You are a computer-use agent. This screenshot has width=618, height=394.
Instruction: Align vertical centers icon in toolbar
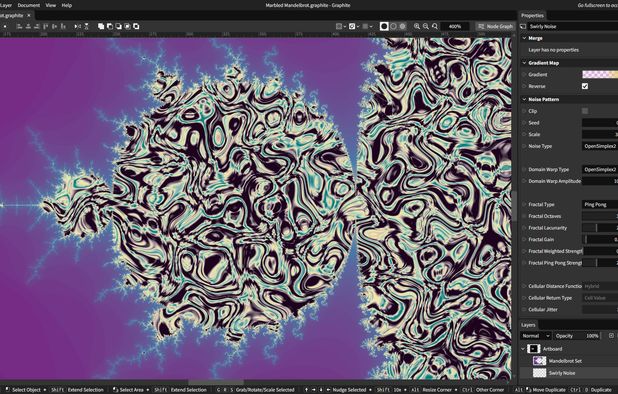pyautogui.click(x=54, y=26)
